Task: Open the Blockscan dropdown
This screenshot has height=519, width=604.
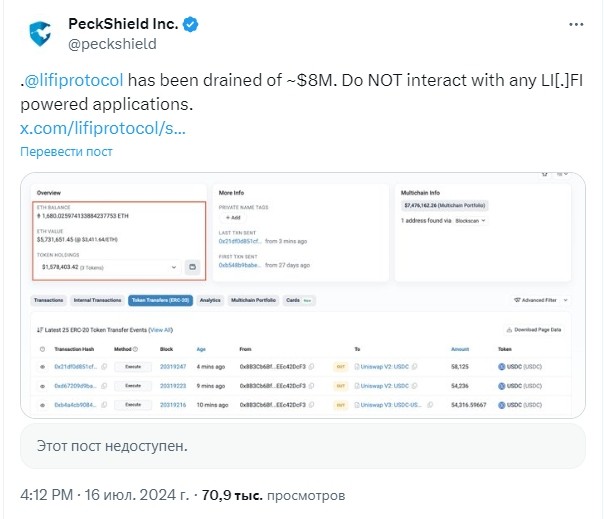Action: 470,221
